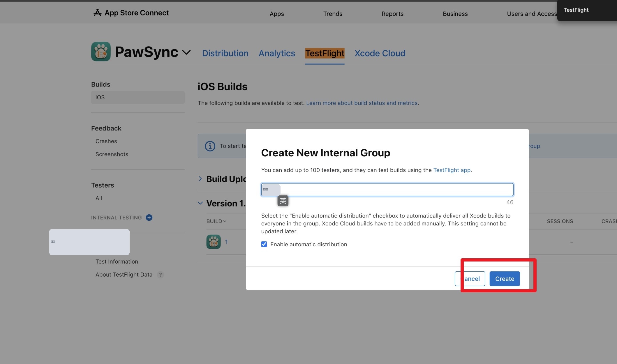
Task: Click the build 1 PawSync thumbnail icon
Action: (x=214, y=242)
